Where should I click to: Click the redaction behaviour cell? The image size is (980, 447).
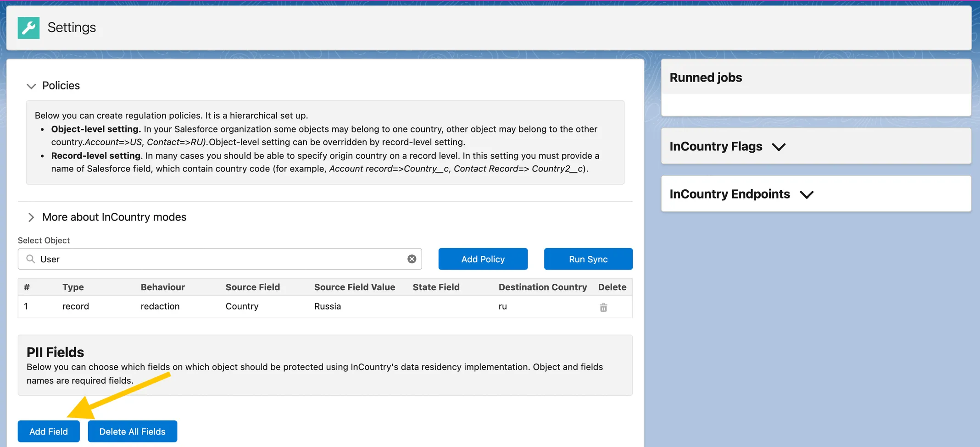[x=160, y=306]
